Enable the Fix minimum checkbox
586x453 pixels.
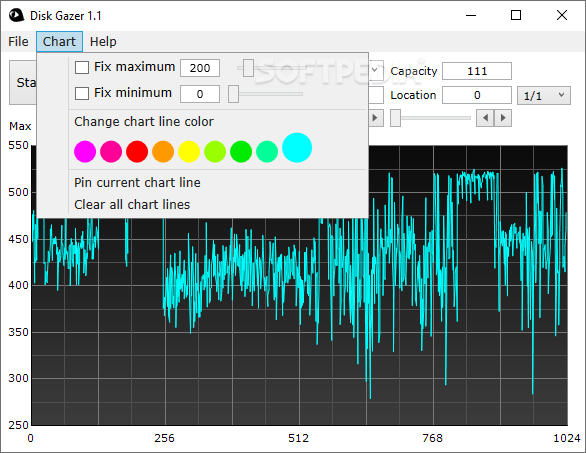pos(82,93)
